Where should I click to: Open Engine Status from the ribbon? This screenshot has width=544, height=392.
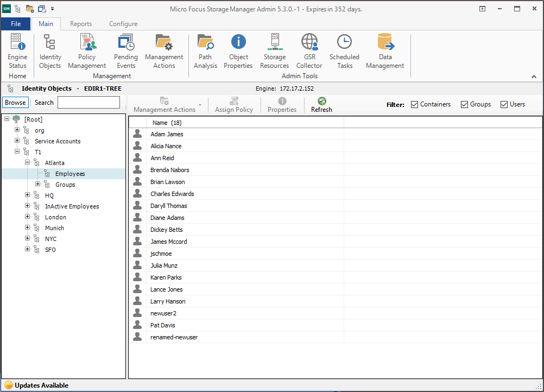click(17, 51)
